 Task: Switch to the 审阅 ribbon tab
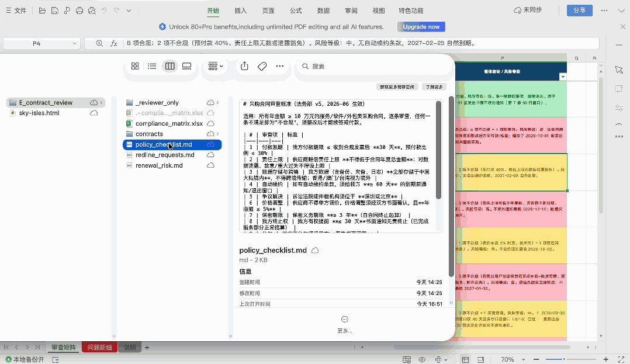(x=351, y=11)
